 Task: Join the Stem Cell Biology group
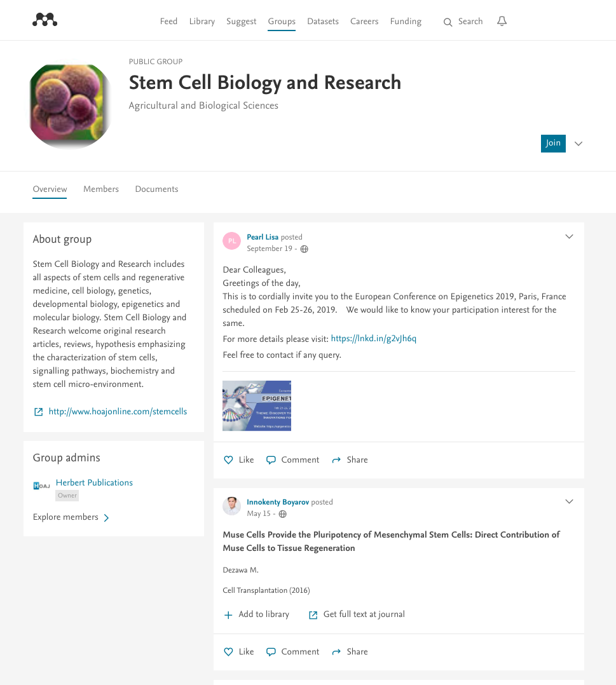(553, 144)
